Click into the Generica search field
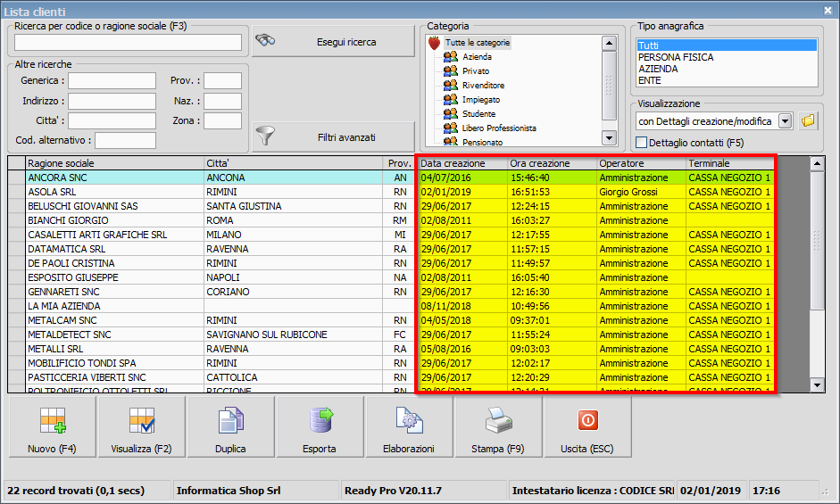This screenshot has width=840, height=504. [112, 80]
